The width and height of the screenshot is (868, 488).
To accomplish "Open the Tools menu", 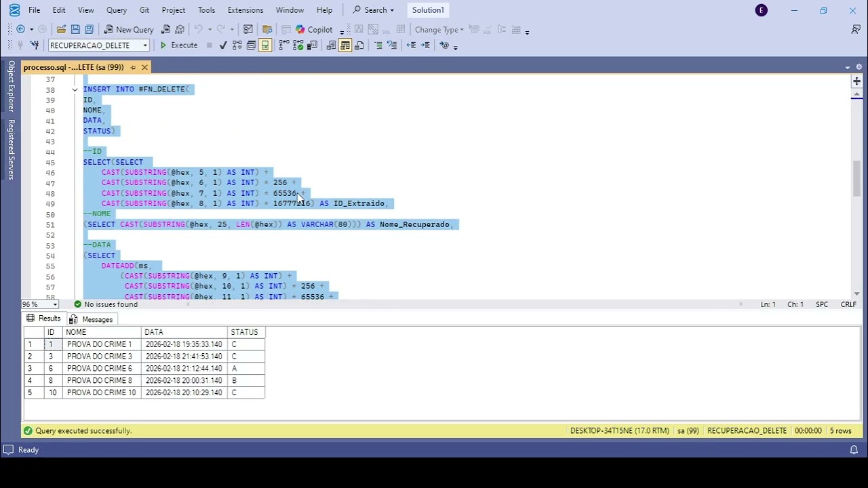I will 206,10.
